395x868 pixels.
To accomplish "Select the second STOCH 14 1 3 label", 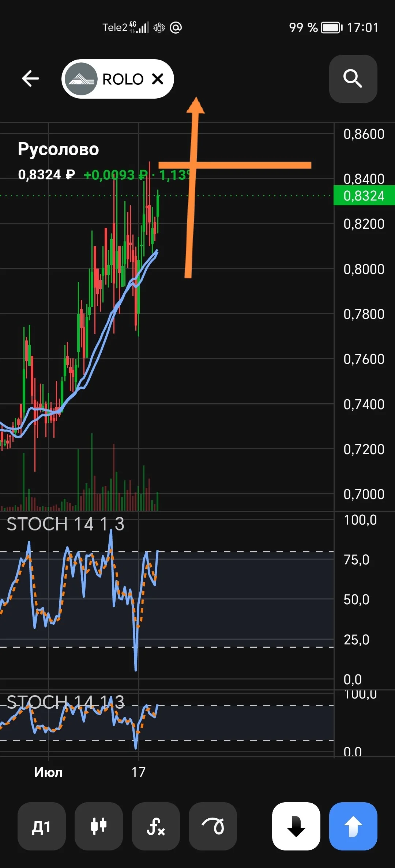I will point(65,702).
